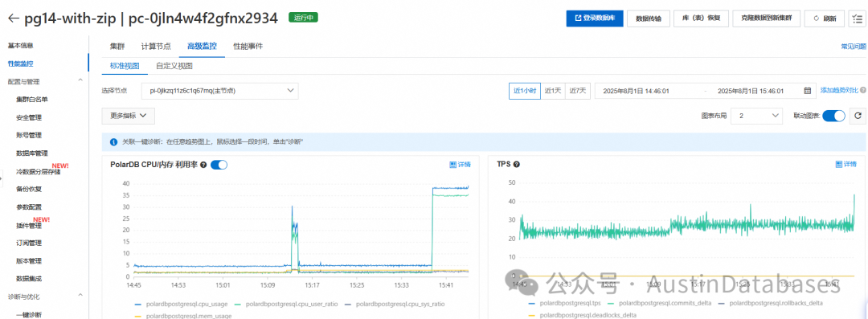Open help icon beside 添加趋势对比
The height and width of the screenshot is (319, 868).
coord(863,90)
